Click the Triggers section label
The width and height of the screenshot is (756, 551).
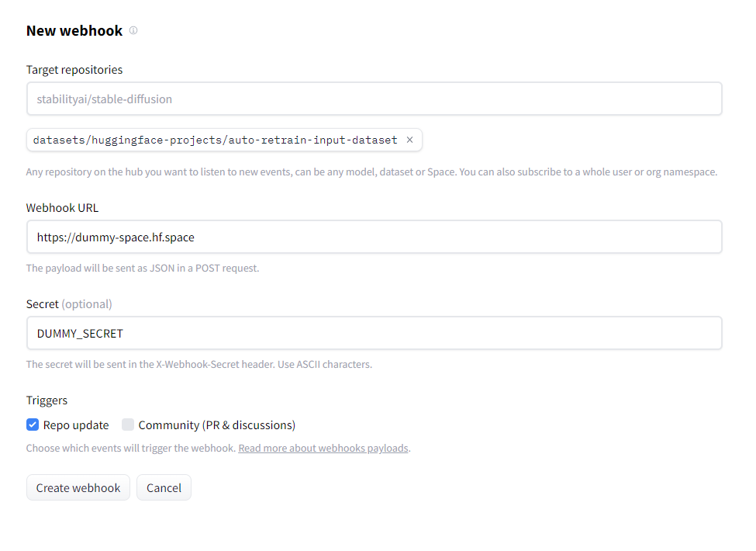(47, 400)
